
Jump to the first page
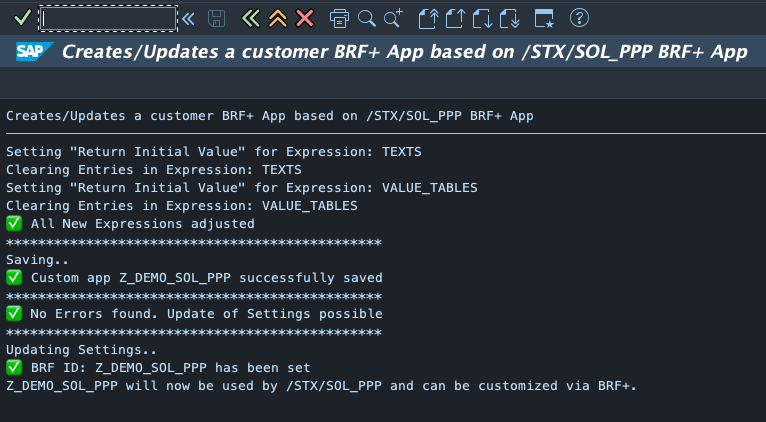(x=429, y=18)
